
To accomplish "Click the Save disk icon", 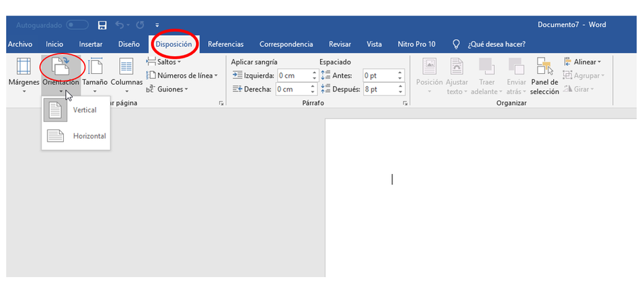I will click(x=102, y=25).
